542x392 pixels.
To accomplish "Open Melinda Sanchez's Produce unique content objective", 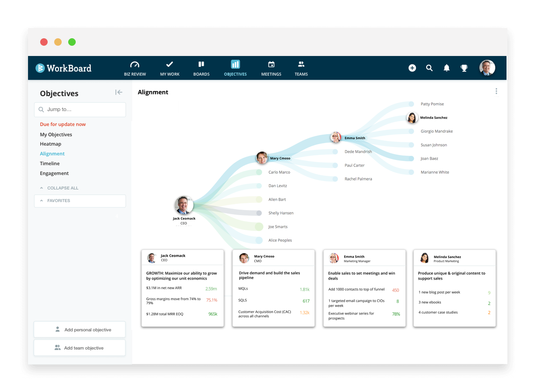I will [451, 276].
